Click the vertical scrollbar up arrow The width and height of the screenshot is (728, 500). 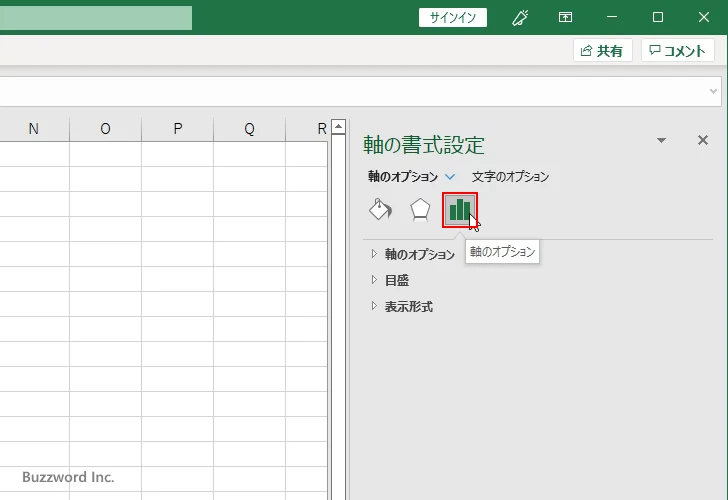pos(339,126)
